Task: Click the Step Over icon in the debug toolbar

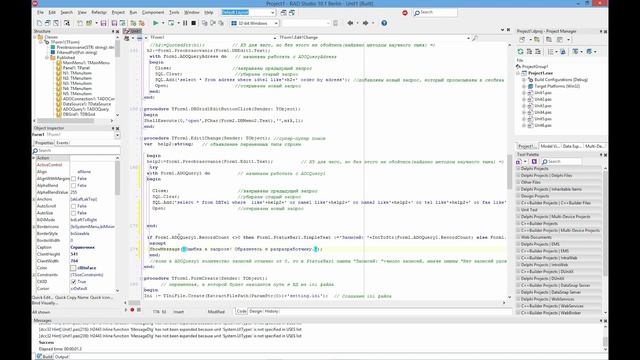Action: click(x=213, y=23)
